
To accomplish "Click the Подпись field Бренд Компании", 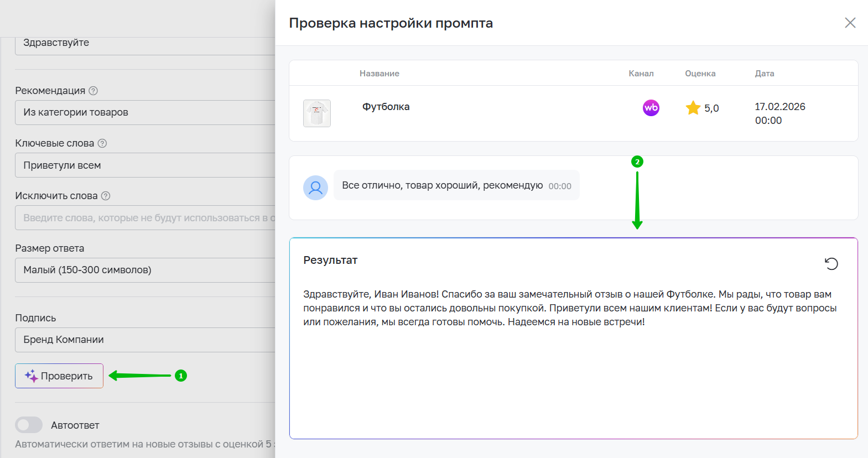I will tap(145, 340).
